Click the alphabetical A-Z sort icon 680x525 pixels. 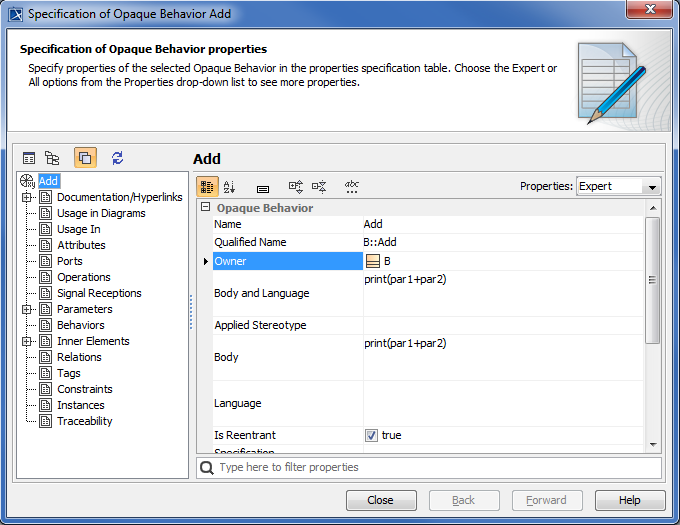click(x=229, y=187)
